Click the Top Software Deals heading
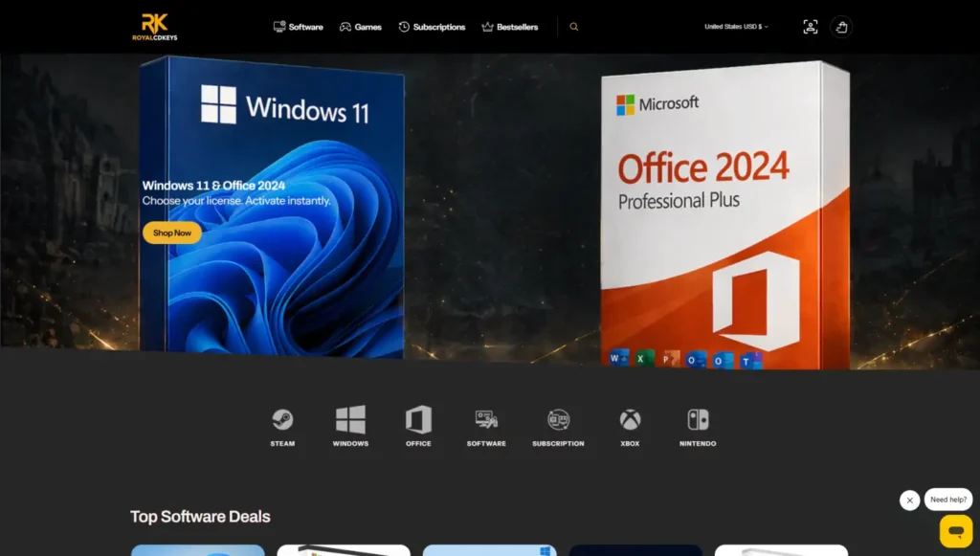 (x=200, y=517)
